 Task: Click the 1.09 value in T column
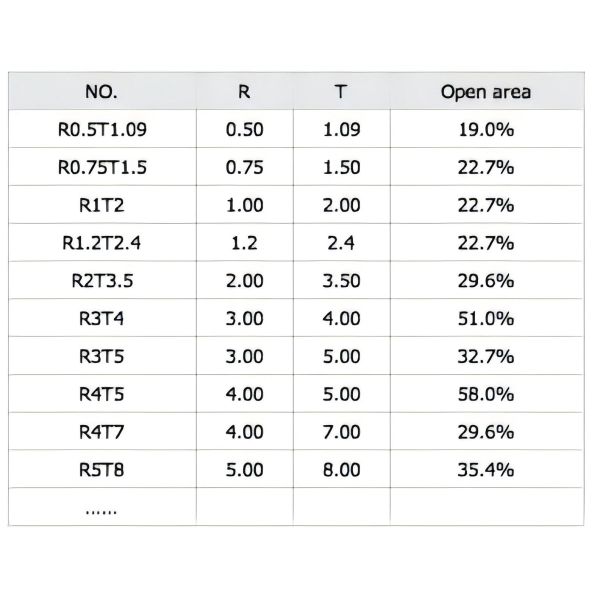coord(341,130)
